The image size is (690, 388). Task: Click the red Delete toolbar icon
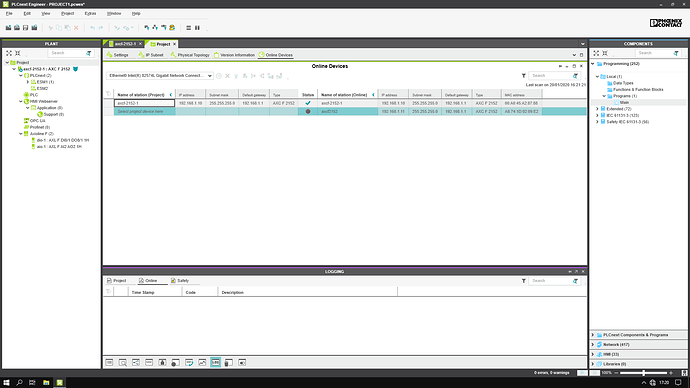click(x=76, y=28)
